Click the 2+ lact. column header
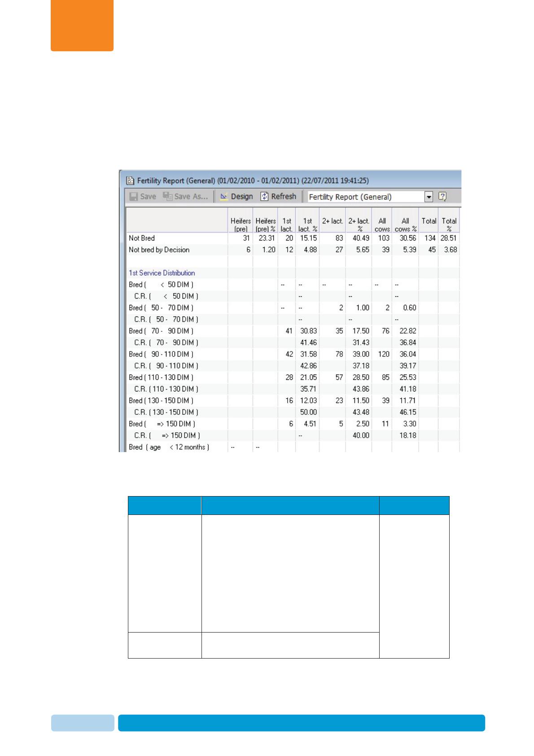Image resolution: width=534 pixels, height=756 pixels. click(333, 221)
